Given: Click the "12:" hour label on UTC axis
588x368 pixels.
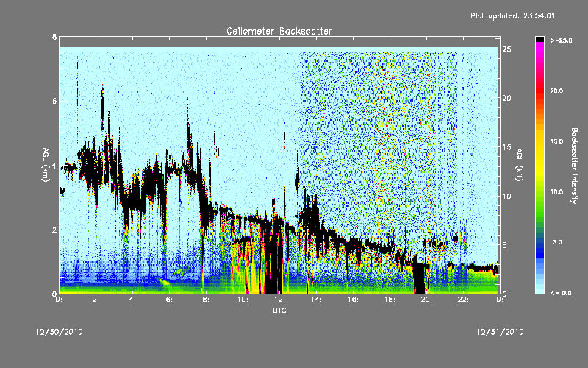Looking at the screenshot, I should pos(280,300).
